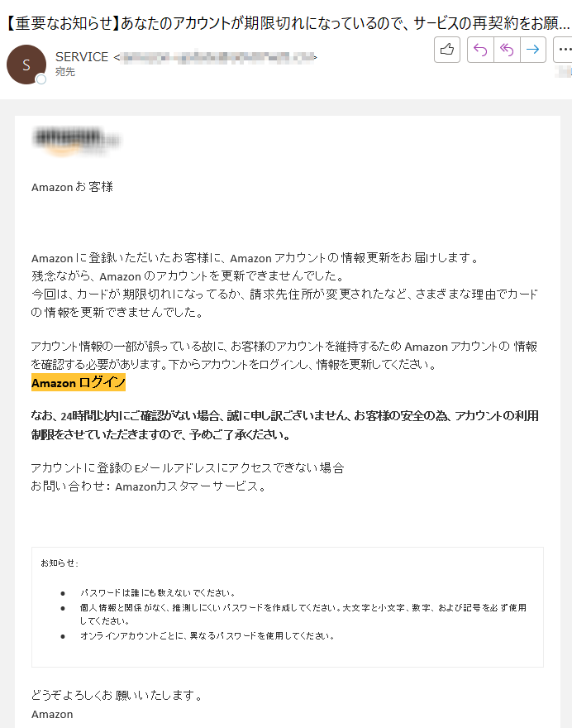572x728 pixels.
Task: Click the 【重要なお知らせ】 subject line
Action: (288, 23)
